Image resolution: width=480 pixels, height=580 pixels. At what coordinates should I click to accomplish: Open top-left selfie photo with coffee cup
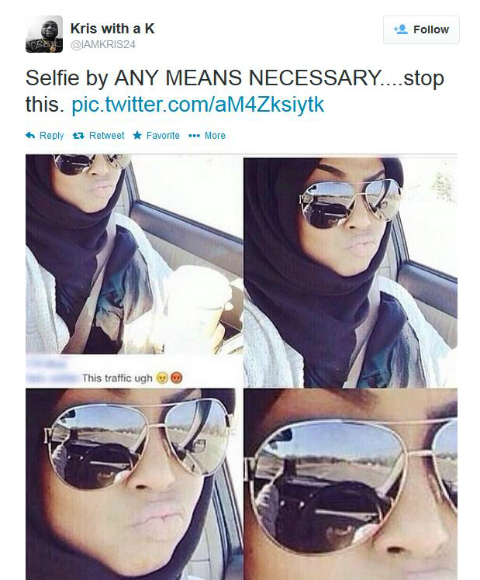134,254
